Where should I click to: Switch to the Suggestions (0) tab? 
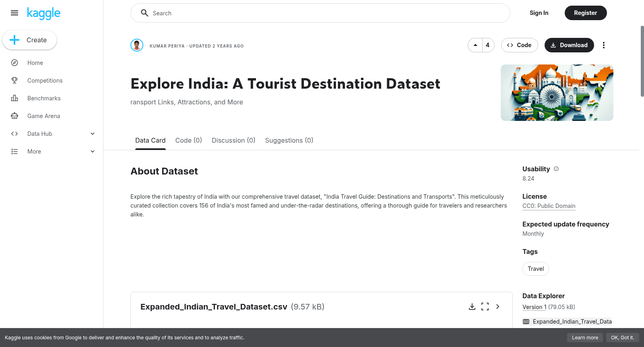(x=289, y=140)
